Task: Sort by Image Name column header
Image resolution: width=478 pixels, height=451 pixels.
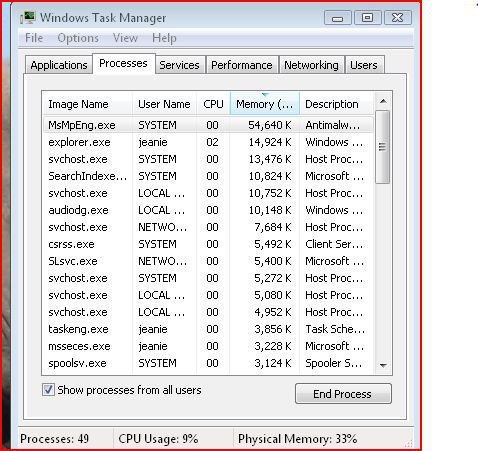Action: pos(87,104)
